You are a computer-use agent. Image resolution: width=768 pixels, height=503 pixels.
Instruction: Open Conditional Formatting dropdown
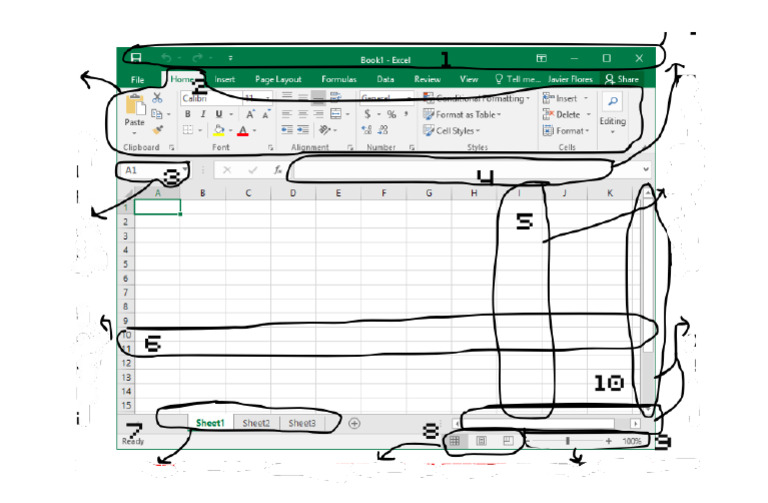[476, 98]
